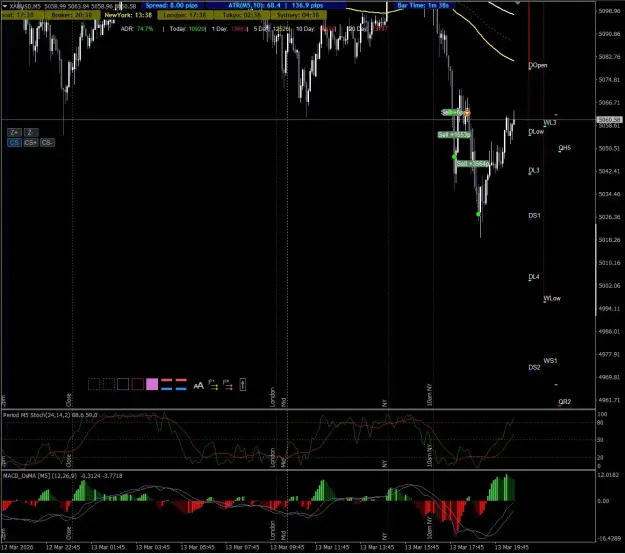Click the Spread 8.00 pips label

point(171,6)
